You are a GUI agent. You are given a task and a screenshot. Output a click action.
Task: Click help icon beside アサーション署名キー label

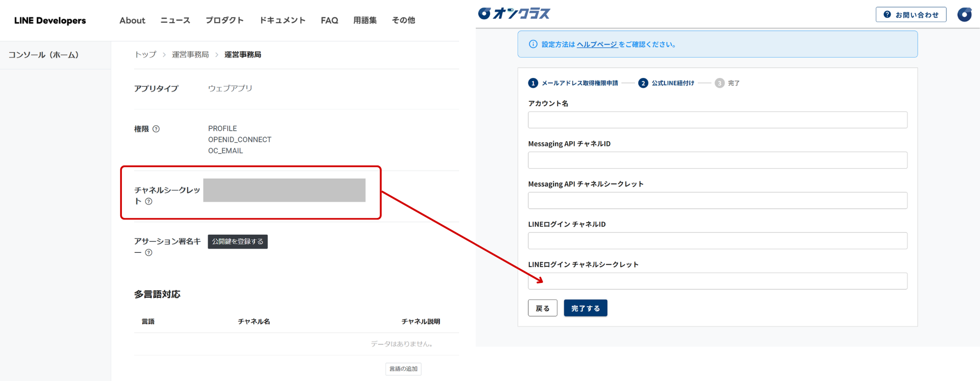tap(148, 253)
